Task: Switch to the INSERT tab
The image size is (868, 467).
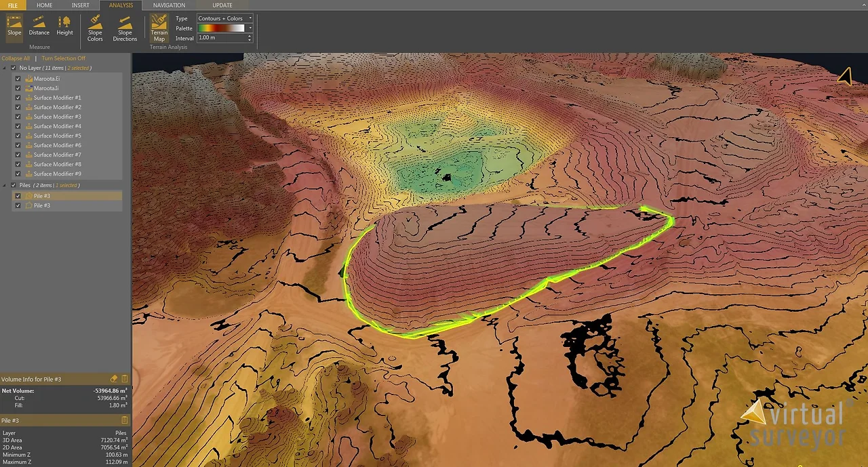Action: (x=81, y=5)
